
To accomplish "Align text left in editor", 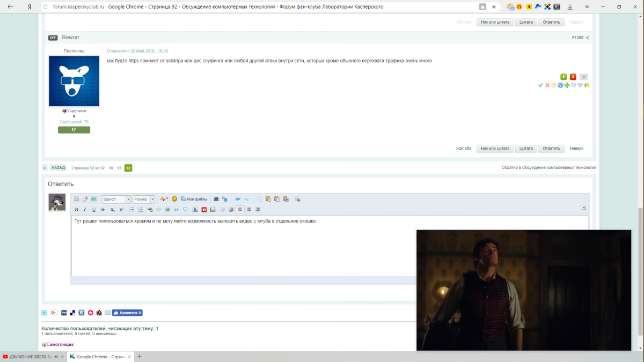I will tap(240, 210).
